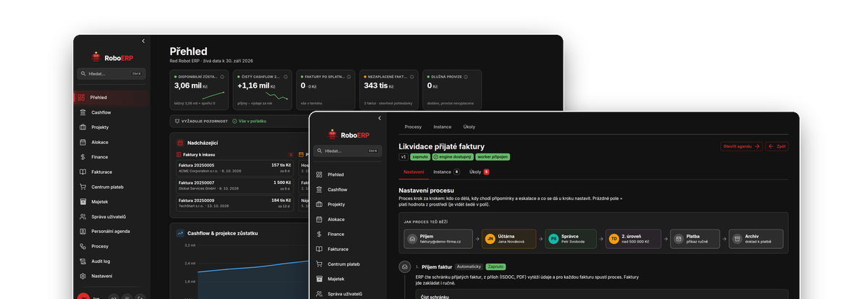
Task: Click info icon on Čistý cashflow card
Action: (286, 76)
